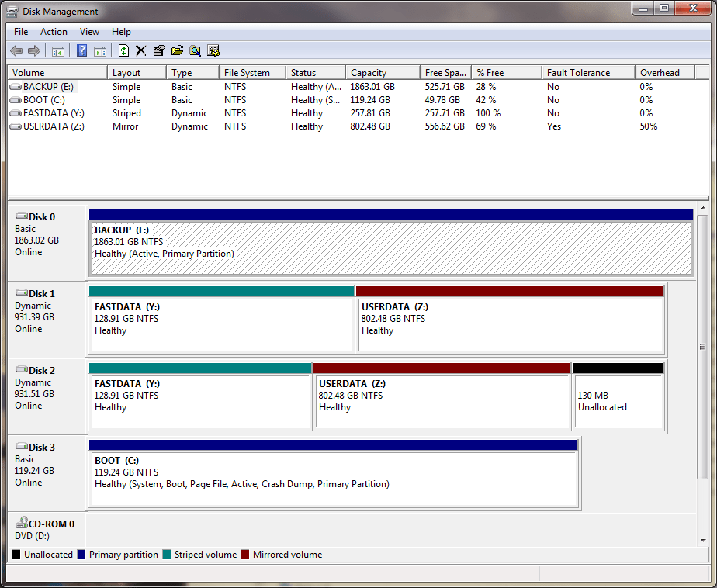
Task: Open the Help menu
Action: [x=121, y=32]
